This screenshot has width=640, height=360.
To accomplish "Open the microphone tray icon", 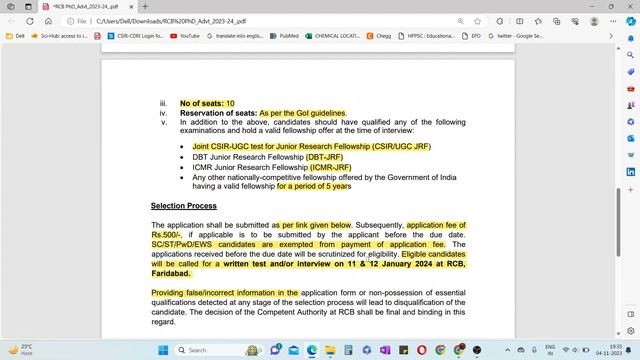I will 534,350.
